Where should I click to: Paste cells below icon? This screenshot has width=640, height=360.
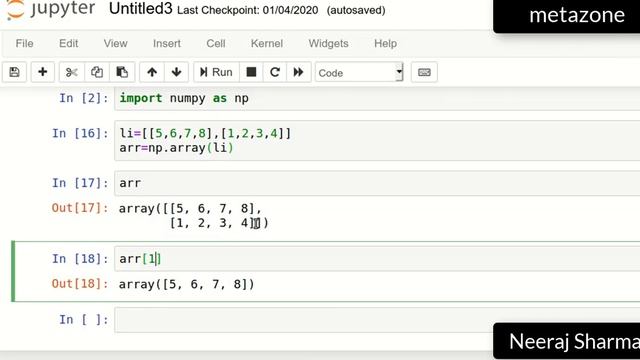122,72
